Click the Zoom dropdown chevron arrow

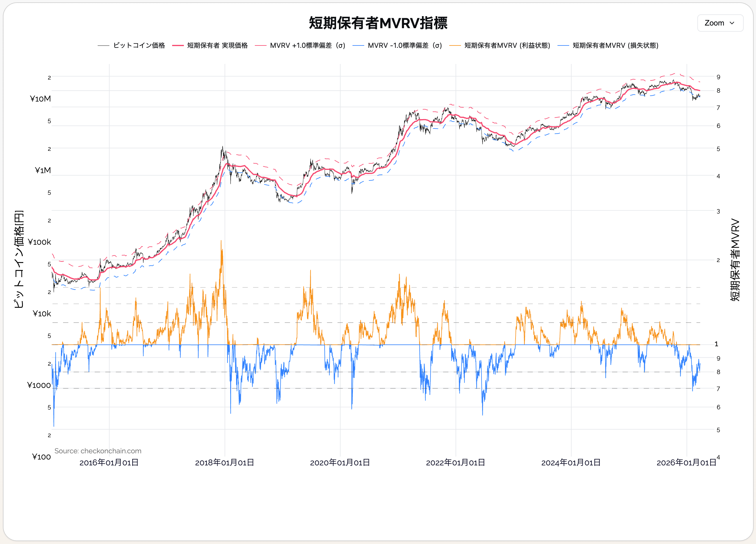tap(732, 23)
